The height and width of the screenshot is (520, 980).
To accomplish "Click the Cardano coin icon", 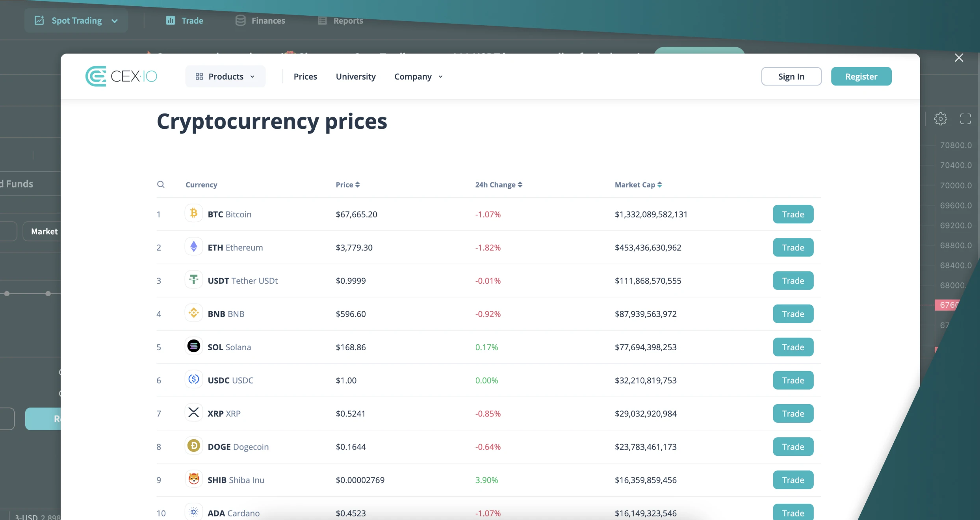I will tap(193, 512).
